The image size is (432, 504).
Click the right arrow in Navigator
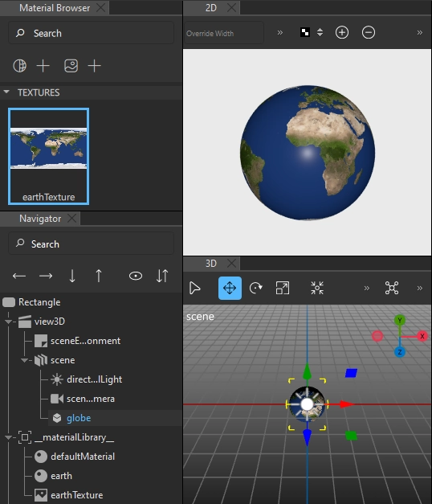coord(46,276)
